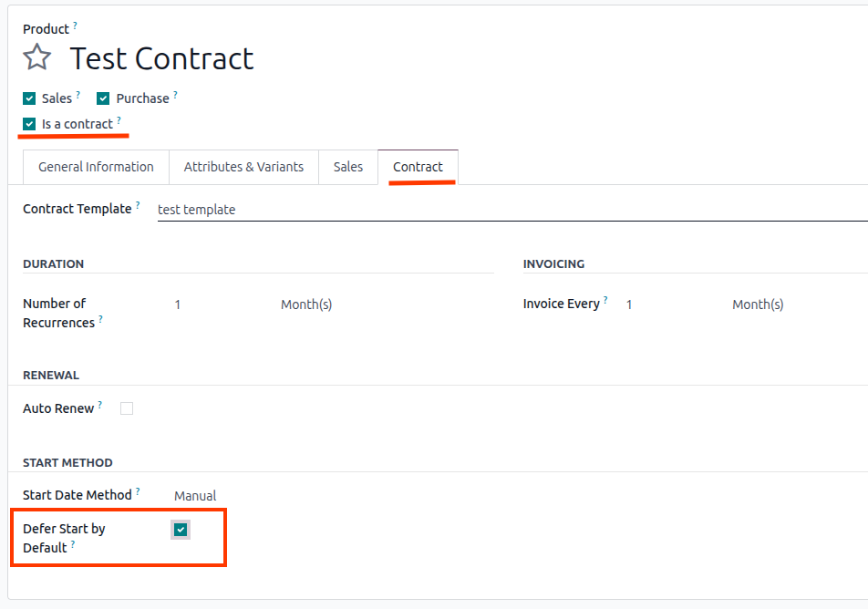Show help tooltip for Invoice Every
Screen dimensions: 868x609
pyautogui.click(x=605, y=300)
